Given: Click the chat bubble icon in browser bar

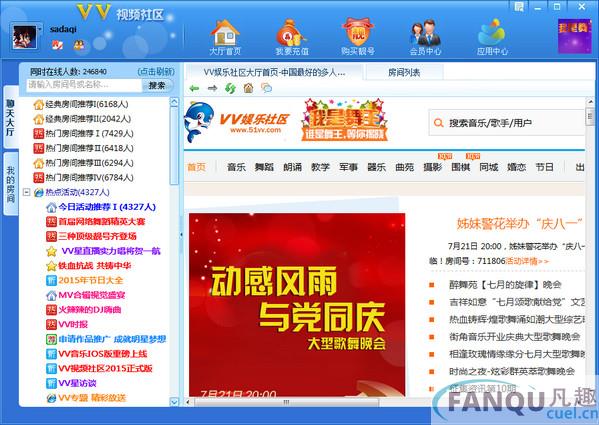Looking at the screenshot, I should tap(266, 89).
